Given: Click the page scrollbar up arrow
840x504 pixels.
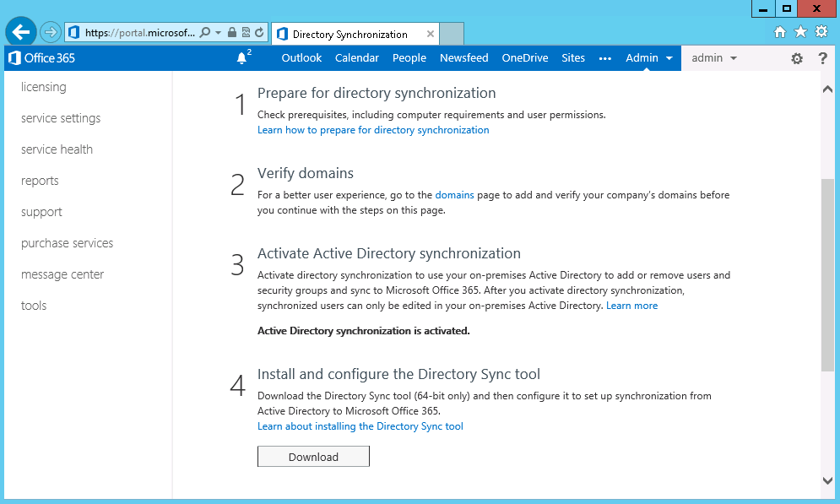Looking at the screenshot, I should pos(827,89).
